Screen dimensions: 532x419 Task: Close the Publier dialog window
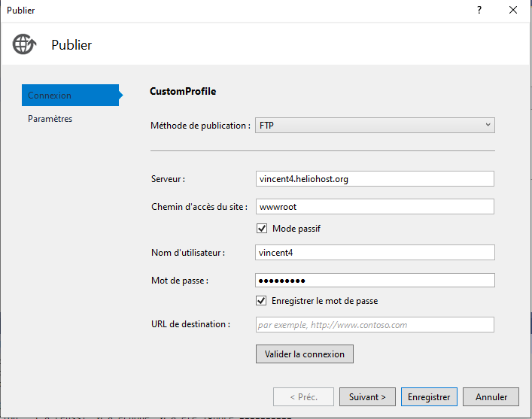tap(513, 10)
